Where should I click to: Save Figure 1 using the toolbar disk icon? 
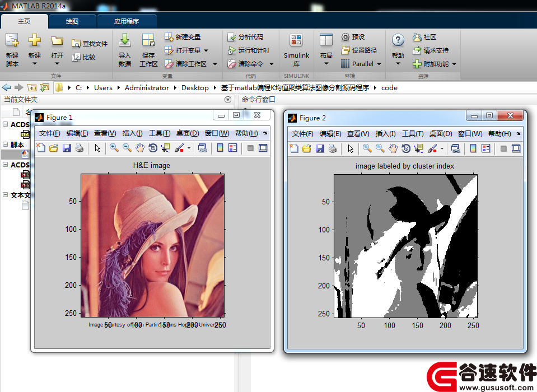[x=67, y=148]
